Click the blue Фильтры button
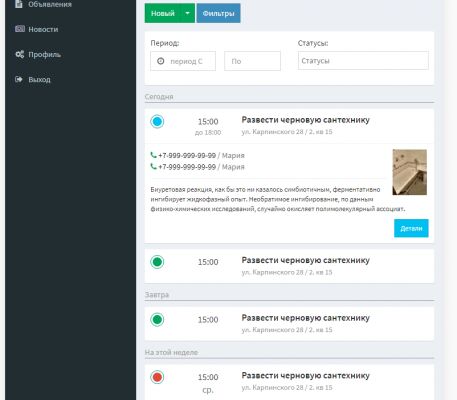 (x=218, y=13)
